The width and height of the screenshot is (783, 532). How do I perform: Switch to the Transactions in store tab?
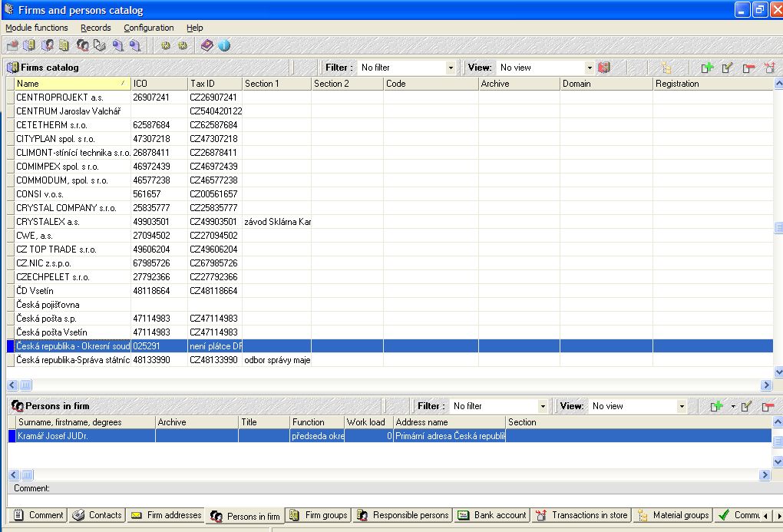[x=581, y=515]
